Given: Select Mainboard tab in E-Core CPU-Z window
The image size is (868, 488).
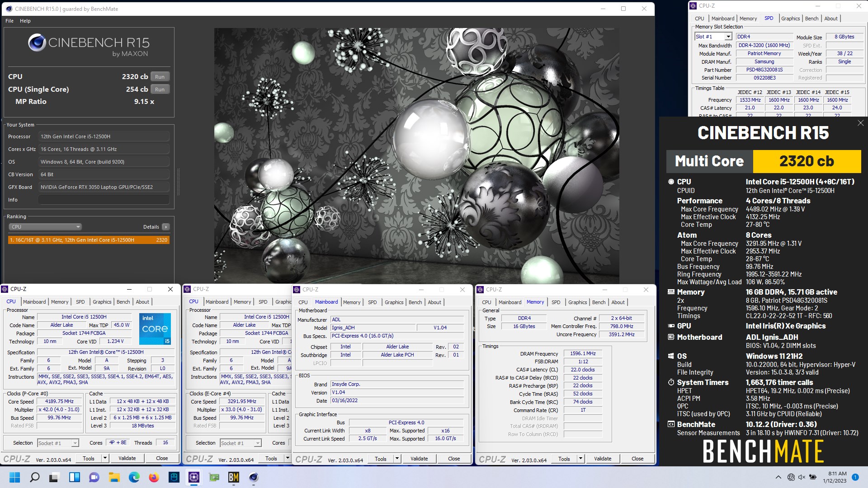Looking at the screenshot, I should 217,302.
